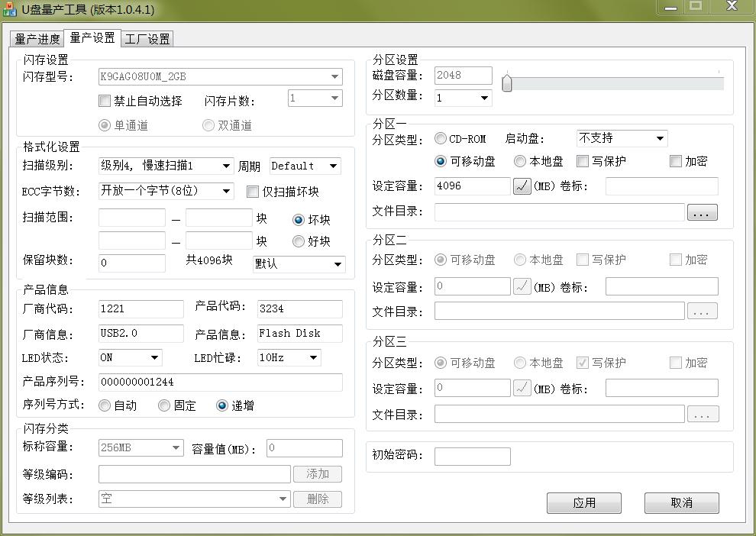Click the capacity check icon for 分区一
This screenshot has height=536, width=756.
[522, 186]
